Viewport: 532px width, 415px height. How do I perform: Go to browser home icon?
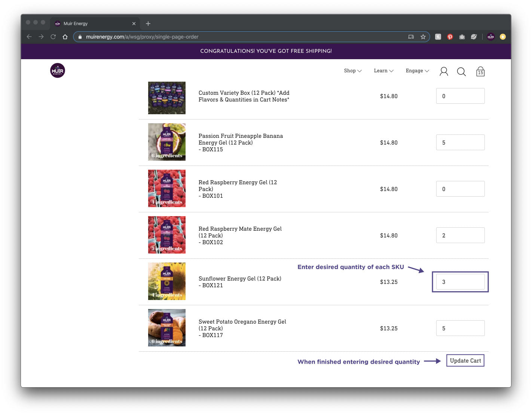[x=65, y=37]
